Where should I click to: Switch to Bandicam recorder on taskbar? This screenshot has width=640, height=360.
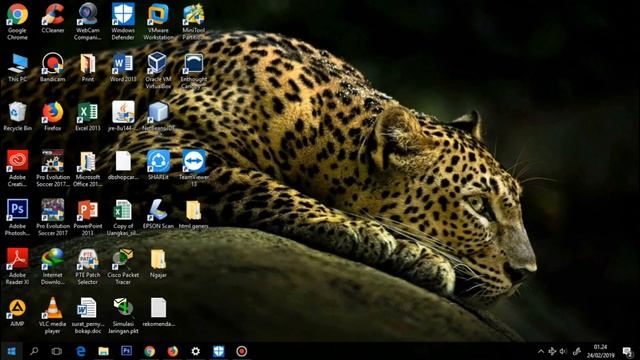click(242, 351)
